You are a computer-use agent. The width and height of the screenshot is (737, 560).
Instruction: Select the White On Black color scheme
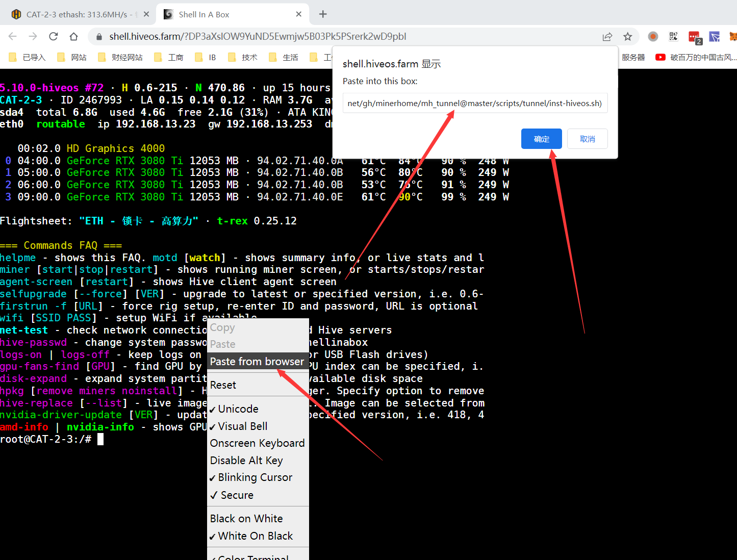pyautogui.click(x=258, y=536)
